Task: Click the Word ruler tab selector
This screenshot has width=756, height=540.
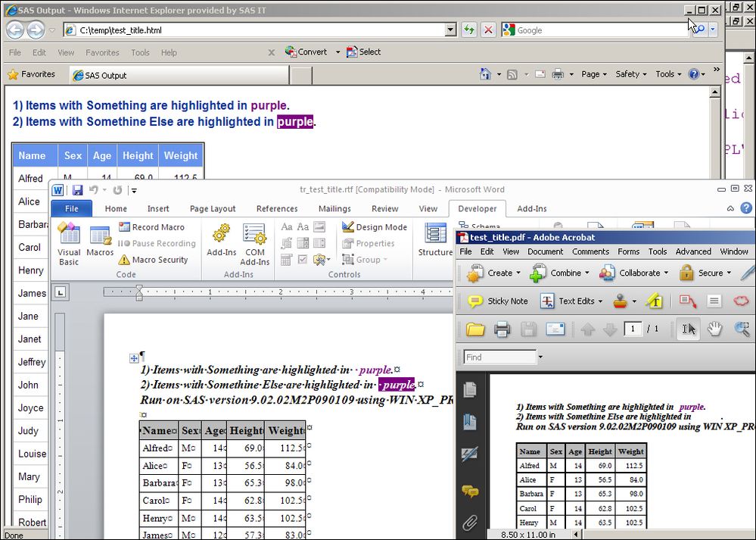Action: click(61, 292)
